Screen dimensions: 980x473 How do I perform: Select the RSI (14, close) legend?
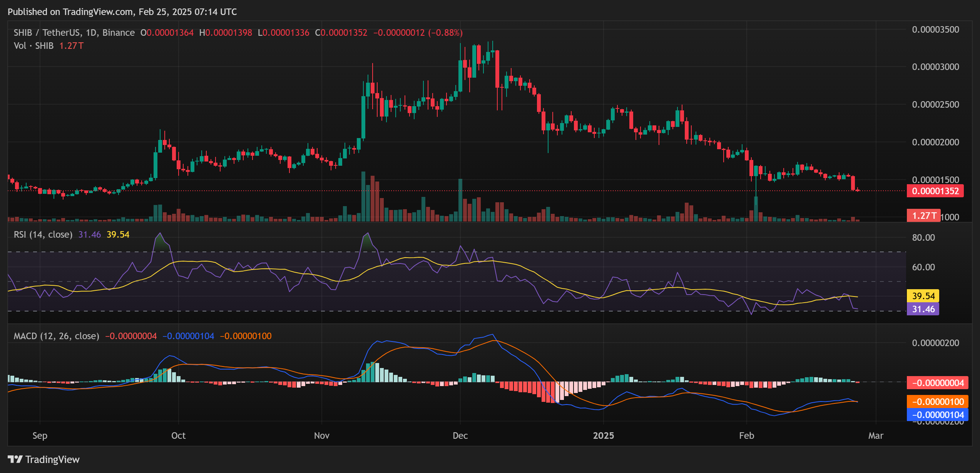point(43,235)
